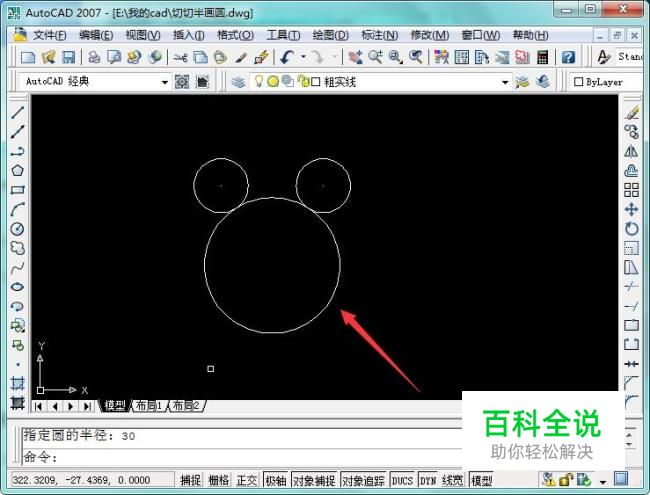
Task: Click the Copy object tool
Action: (x=631, y=132)
